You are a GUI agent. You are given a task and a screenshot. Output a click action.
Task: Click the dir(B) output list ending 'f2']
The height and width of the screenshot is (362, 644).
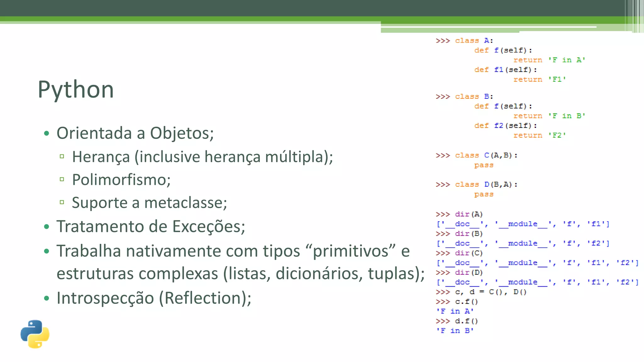coord(523,244)
